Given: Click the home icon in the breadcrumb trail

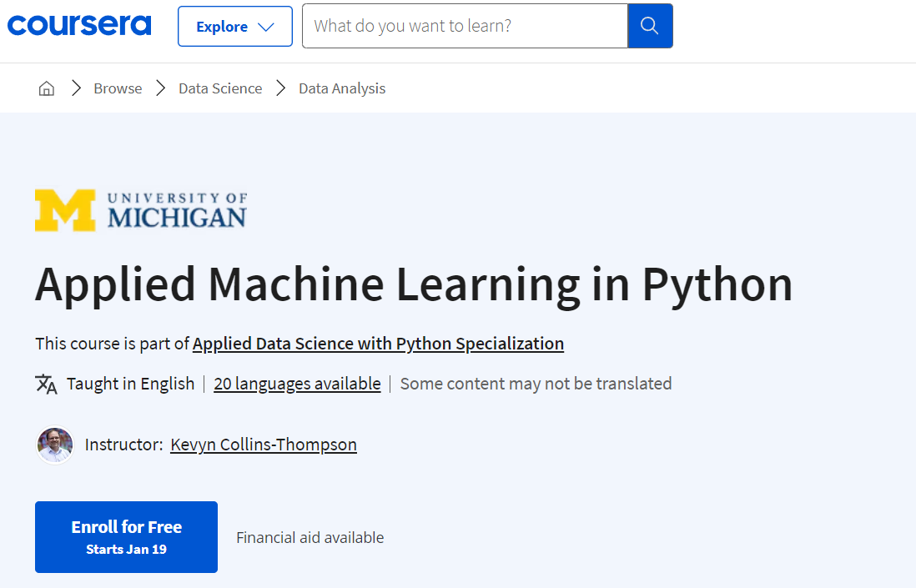Looking at the screenshot, I should pyautogui.click(x=46, y=88).
